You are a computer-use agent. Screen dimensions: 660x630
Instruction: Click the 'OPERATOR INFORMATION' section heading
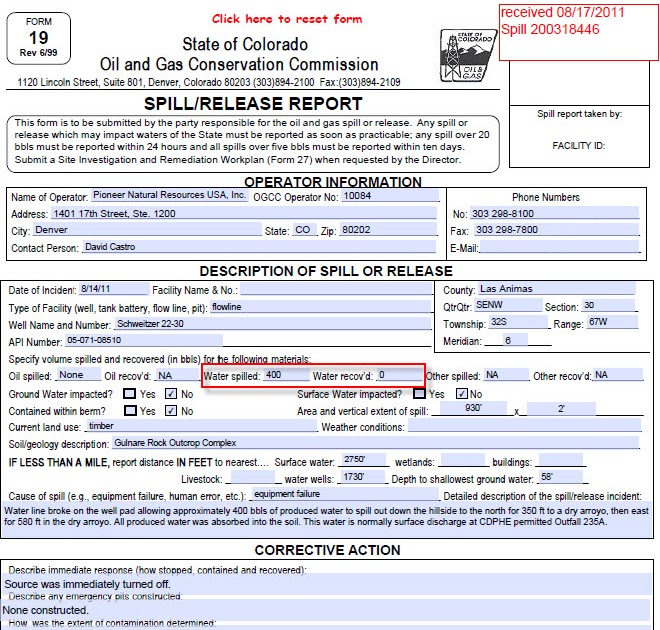pyautogui.click(x=333, y=181)
